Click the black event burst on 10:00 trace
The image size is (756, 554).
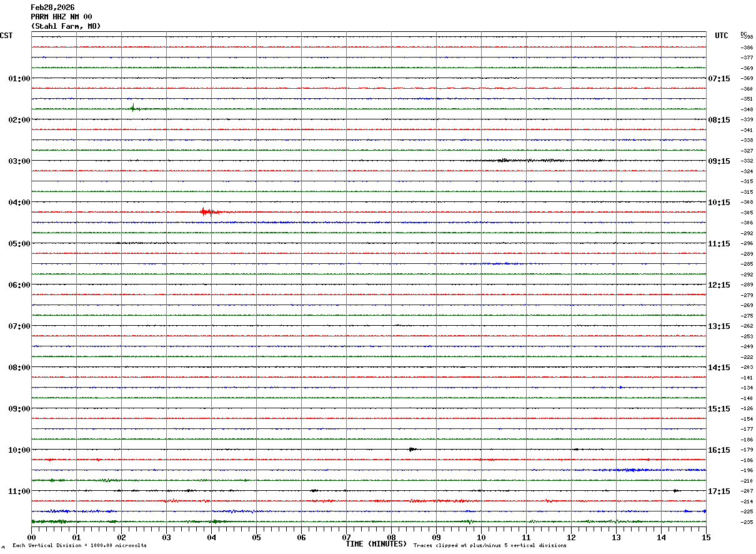(x=412, y=450)
